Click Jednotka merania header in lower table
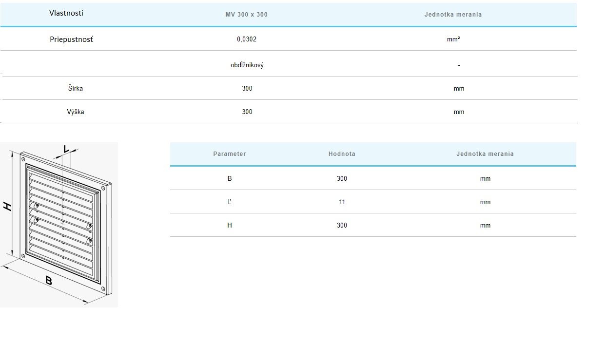Image resolution: width=605 pixels, height=364 pixels. [485, 154]
